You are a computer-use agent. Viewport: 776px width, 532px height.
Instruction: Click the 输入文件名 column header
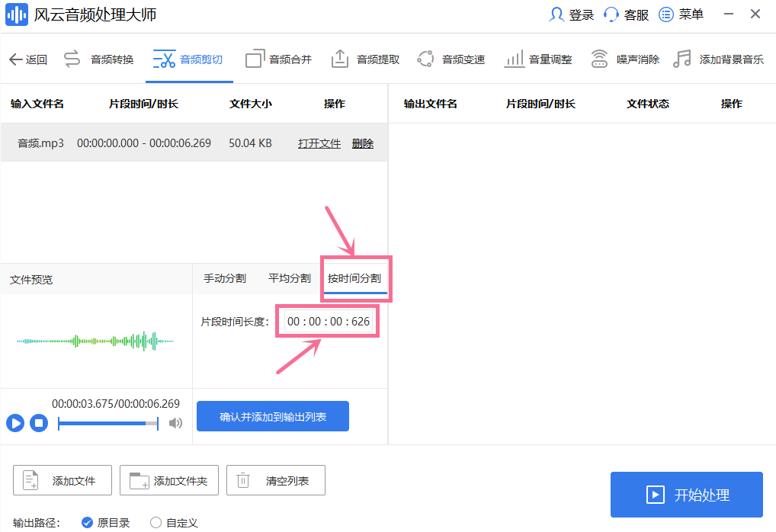[37, 104]
